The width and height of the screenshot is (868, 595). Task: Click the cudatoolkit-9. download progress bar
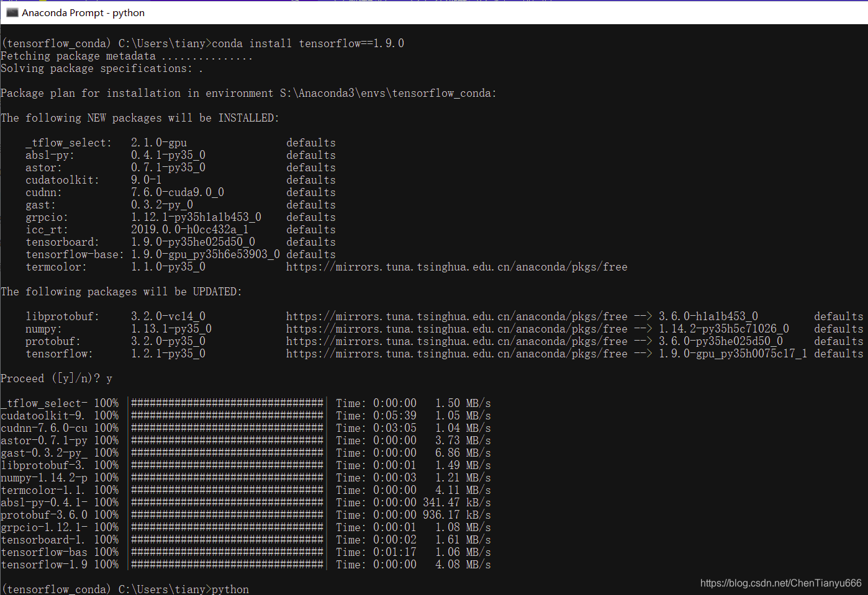pyautogui.click(x=227, y=416)
